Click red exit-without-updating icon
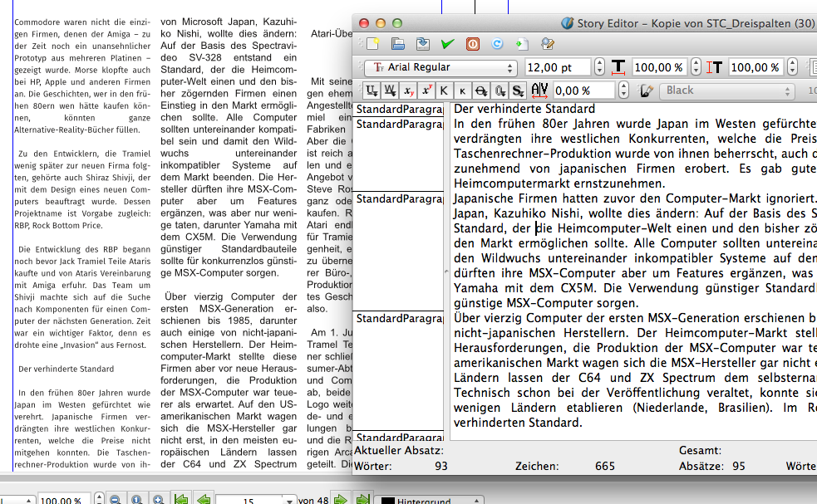Image resolution: width=817 pixels, height=504 pixels. click(473, 44)
